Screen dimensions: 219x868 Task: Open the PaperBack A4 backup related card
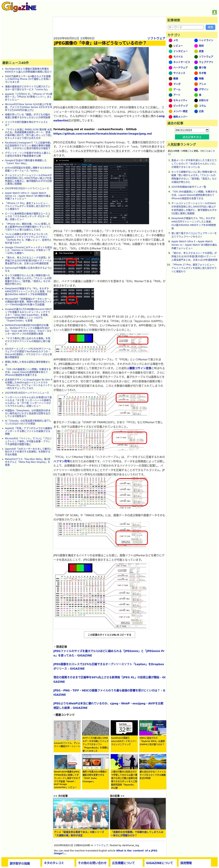95,736
